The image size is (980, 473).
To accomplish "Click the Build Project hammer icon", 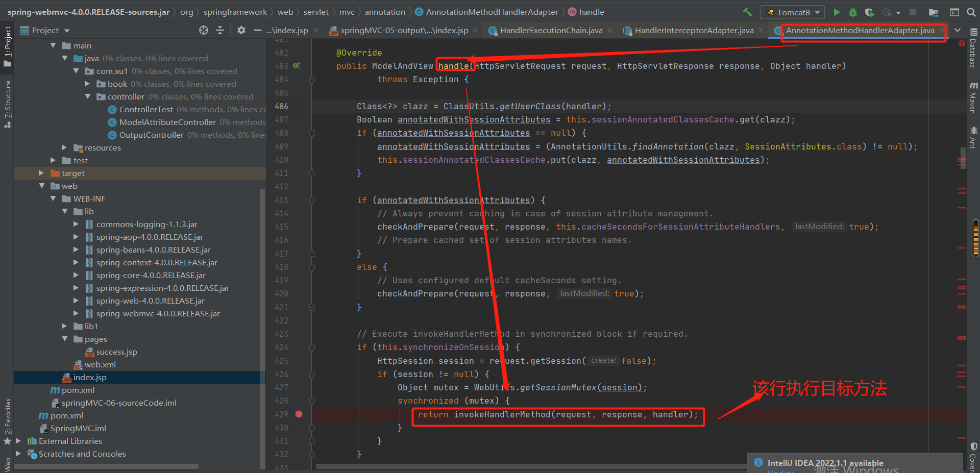I will click(747, 12).
